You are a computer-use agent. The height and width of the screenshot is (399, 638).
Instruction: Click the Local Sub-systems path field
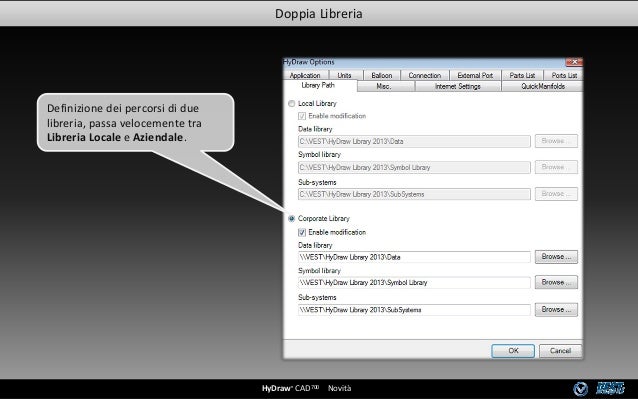pyautogui.click(x=414, y=194)
